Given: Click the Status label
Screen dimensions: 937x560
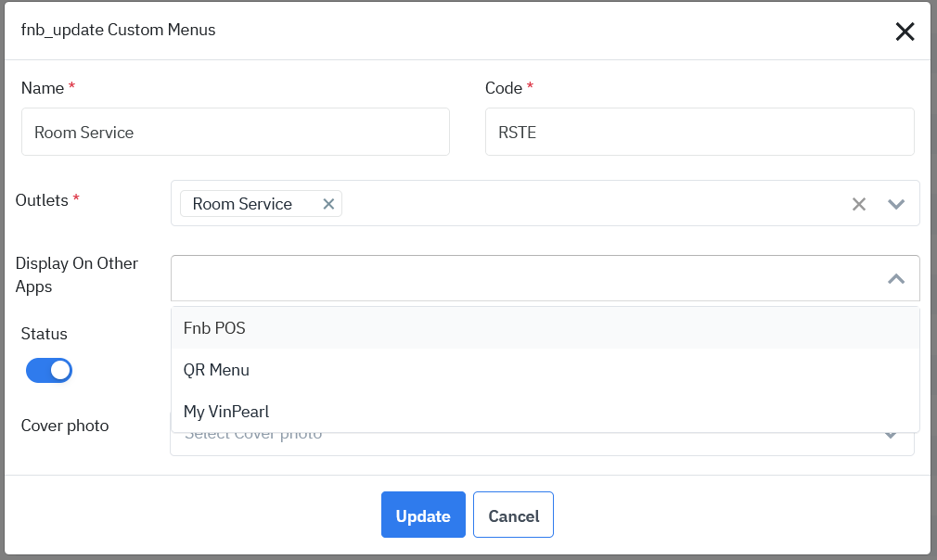Looking at the screenshot, I should [44, 334].
